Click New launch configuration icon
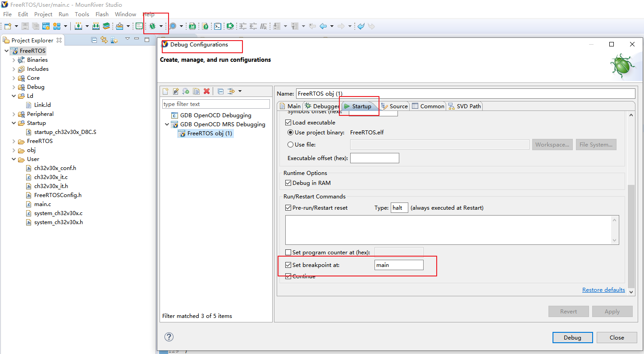 point(166,91)
